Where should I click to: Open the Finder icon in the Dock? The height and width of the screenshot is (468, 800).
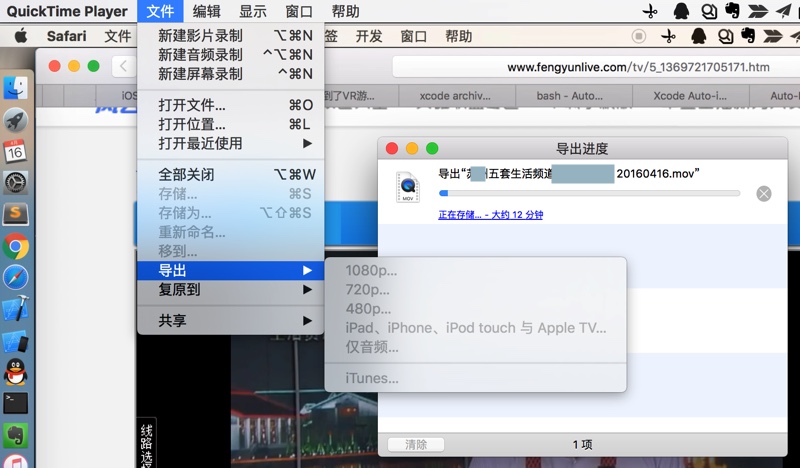click(16, 88)
